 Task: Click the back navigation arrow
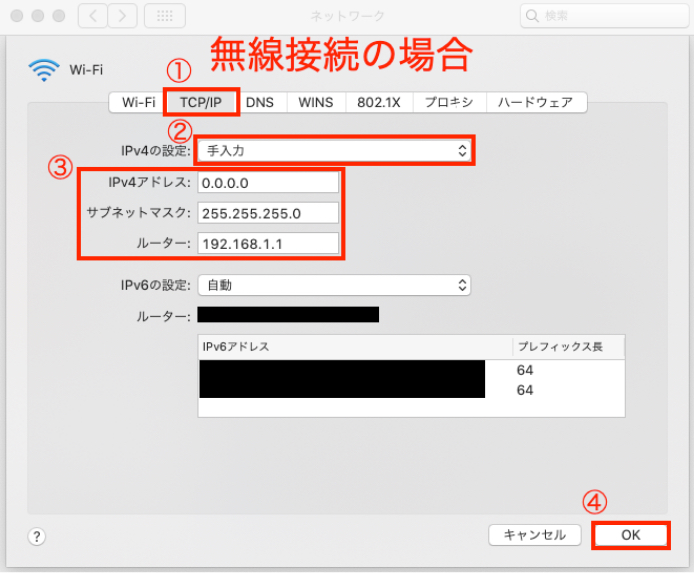(93, 16)
